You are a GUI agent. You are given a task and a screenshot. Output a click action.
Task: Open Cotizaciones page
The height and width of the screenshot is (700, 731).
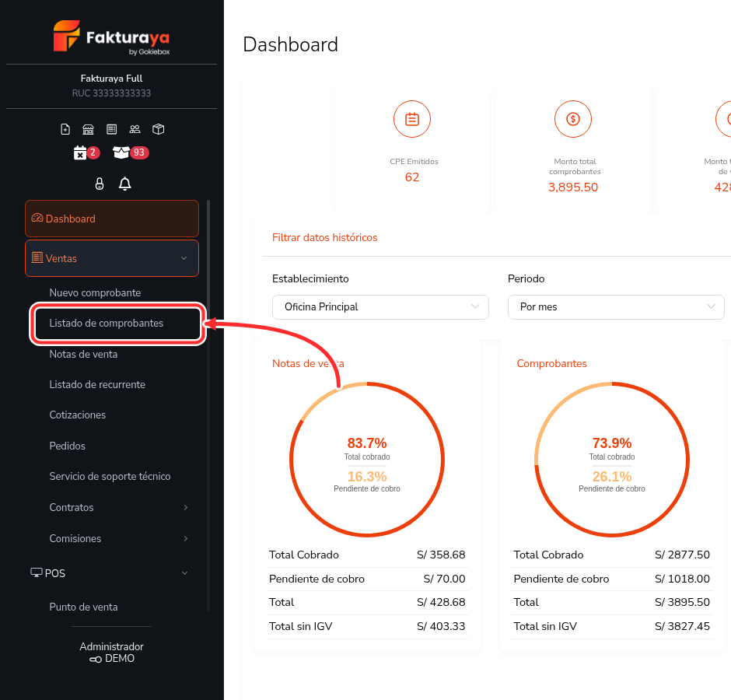tap(78, 415)
